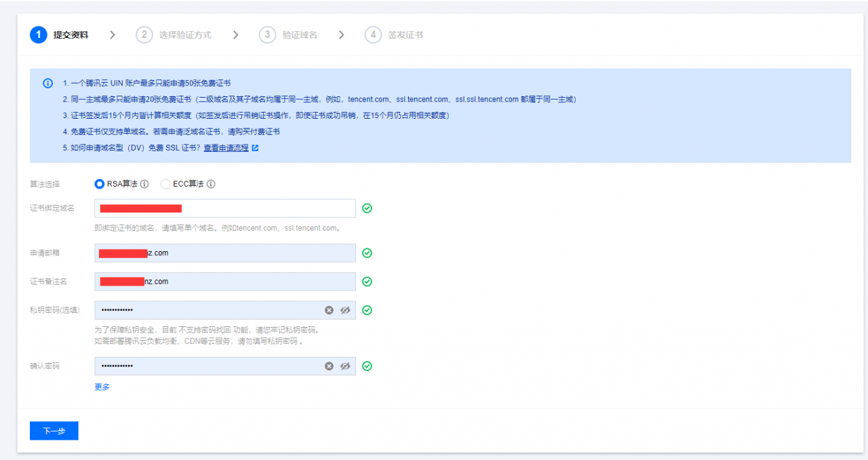Open the 查看申请流程 link
The image size is (868, 460).
pyautogui.click(x=227, y=148)
